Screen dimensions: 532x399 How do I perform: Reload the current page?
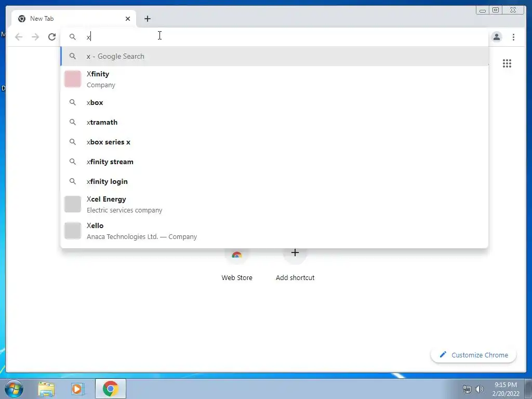click(51, 37)
